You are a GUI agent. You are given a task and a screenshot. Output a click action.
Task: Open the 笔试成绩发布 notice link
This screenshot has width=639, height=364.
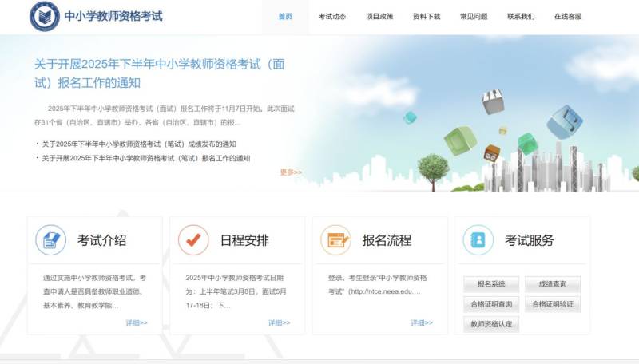pyautogui.click(x=139, y=144)
